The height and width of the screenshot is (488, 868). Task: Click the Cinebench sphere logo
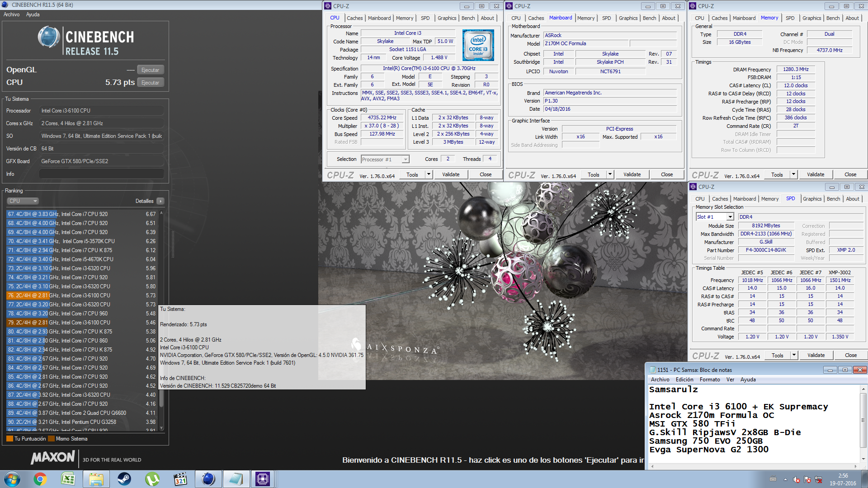click(49, 37)
